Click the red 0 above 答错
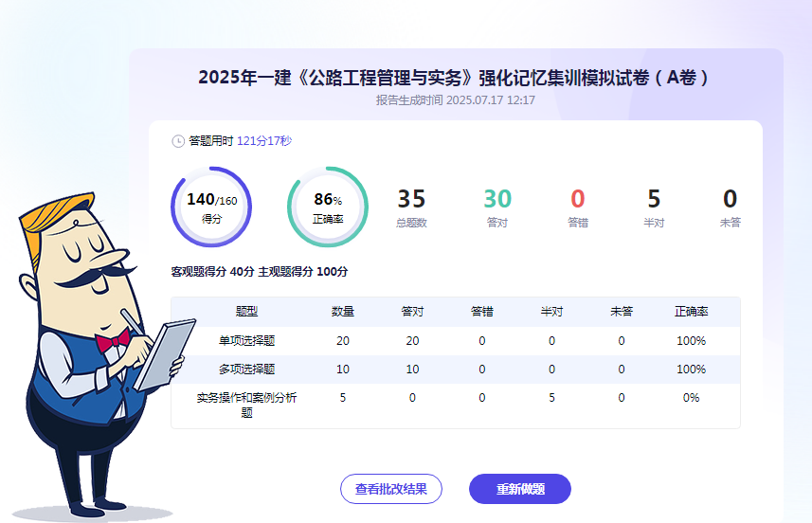This screenshot has width=812, height=523. 578,199
